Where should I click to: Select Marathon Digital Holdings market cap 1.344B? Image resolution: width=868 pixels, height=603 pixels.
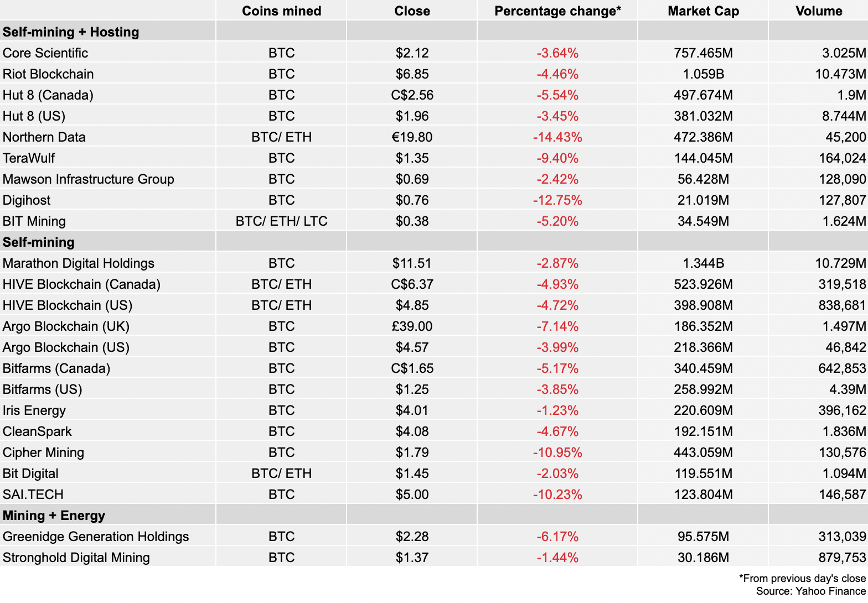click(703, 263)
